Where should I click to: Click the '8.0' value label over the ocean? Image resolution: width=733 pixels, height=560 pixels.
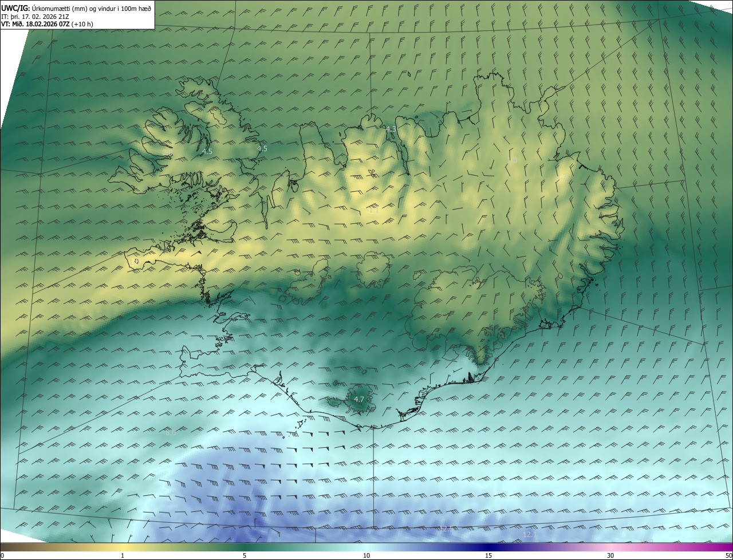tap(171, 432)
